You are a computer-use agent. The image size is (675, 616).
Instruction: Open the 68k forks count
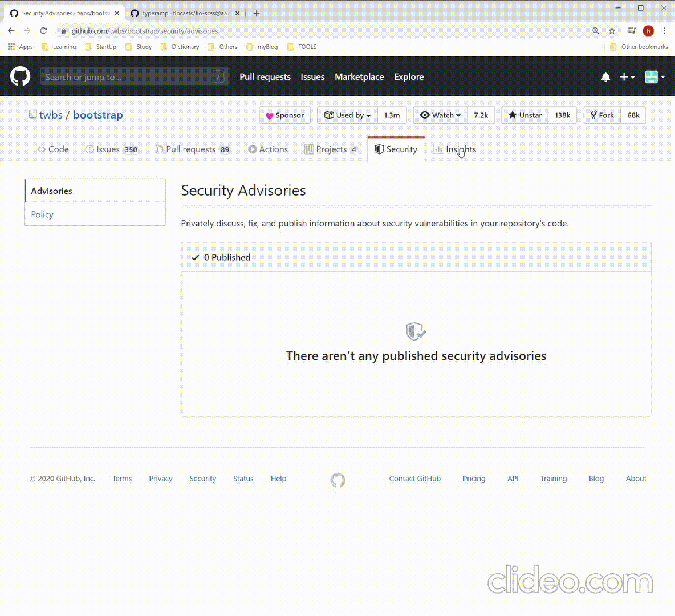(633, 115)
